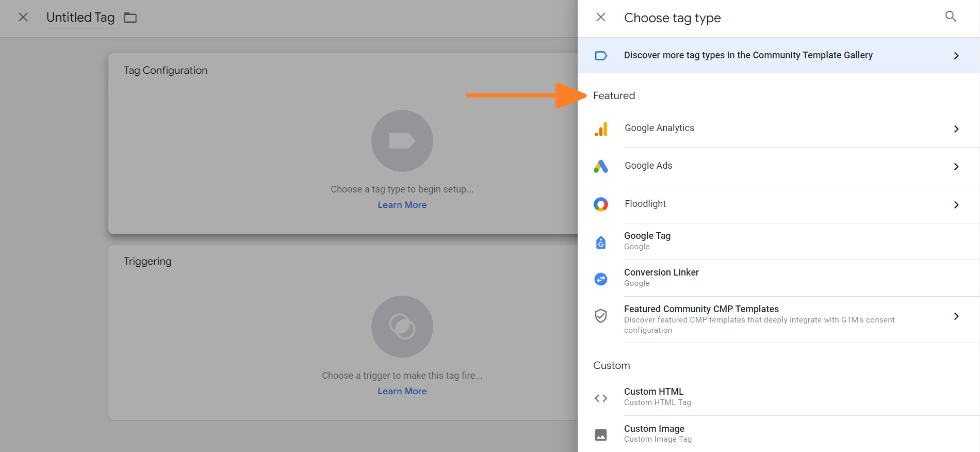Close the Untitled Tag editor
Viewport: 980px width, 452px height.
point(23,17)
